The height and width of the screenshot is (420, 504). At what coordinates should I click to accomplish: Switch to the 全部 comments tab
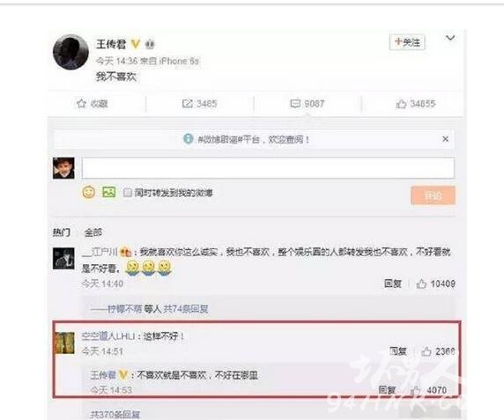[x=93, y=232]
